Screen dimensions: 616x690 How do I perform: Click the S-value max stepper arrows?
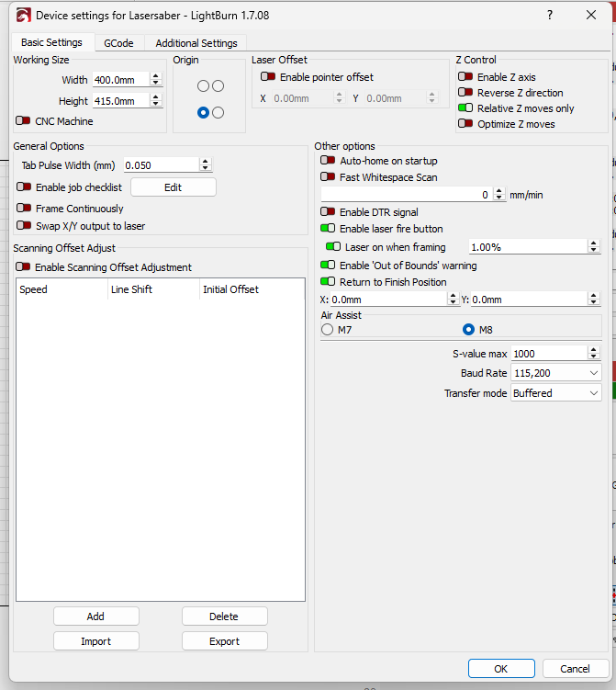[594, 354]
